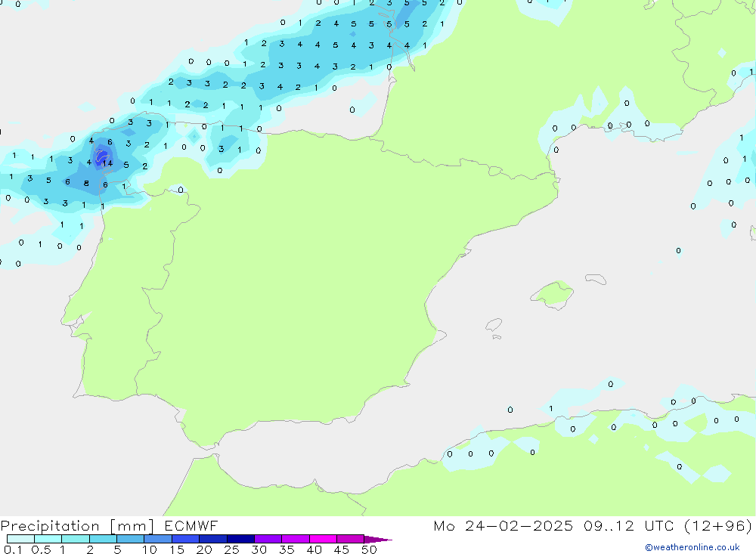
Task: Click the "14" precipitation value on map
Action: pos(107,163)
